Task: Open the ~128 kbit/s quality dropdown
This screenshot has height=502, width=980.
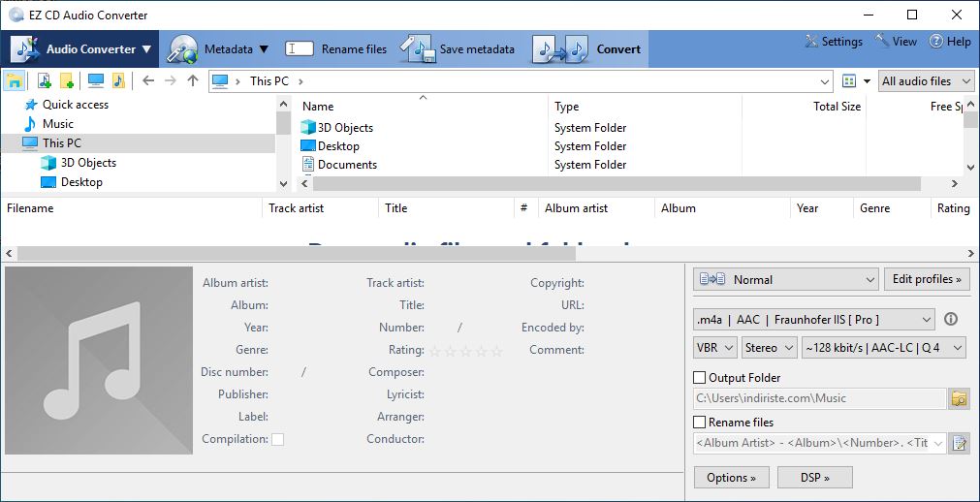Action: [884, 348]
